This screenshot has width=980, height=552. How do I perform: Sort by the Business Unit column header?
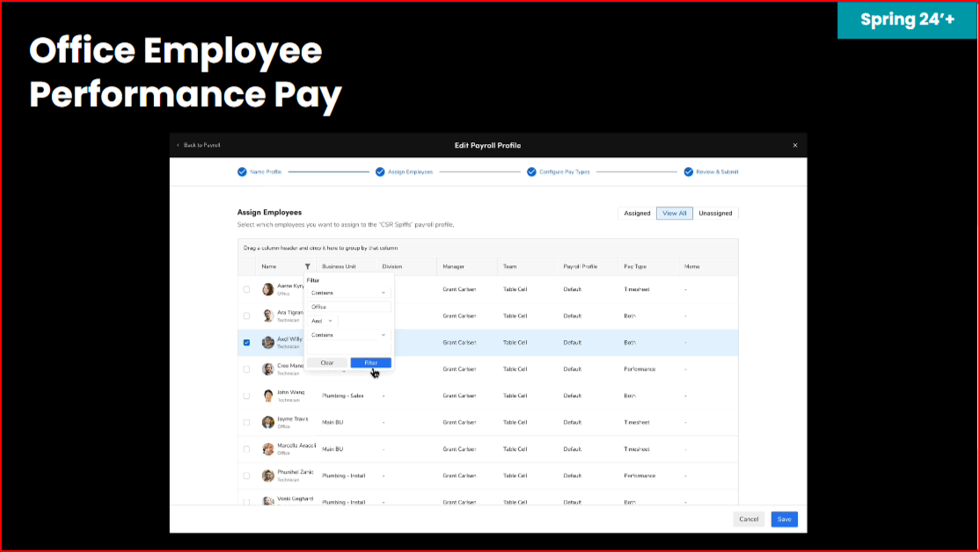tap(339, 266)
